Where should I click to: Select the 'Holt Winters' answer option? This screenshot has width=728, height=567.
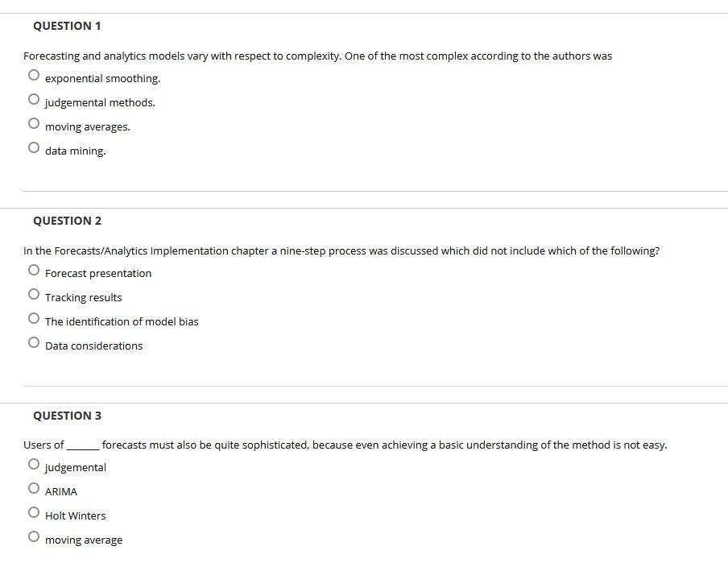click(33, 511)
